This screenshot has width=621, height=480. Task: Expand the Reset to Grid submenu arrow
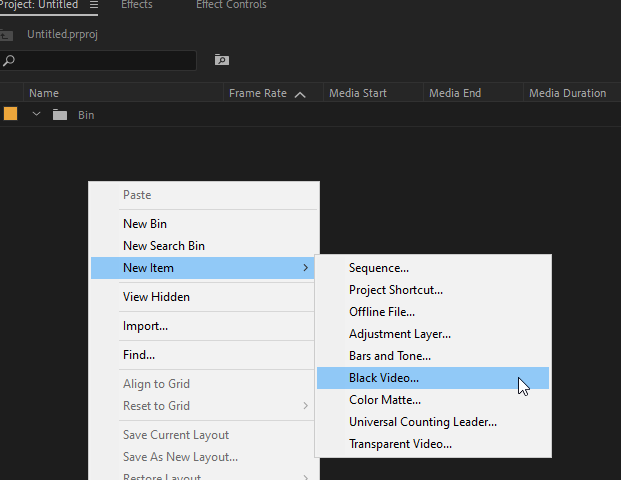pyautogui.click(x=305, y=406)
